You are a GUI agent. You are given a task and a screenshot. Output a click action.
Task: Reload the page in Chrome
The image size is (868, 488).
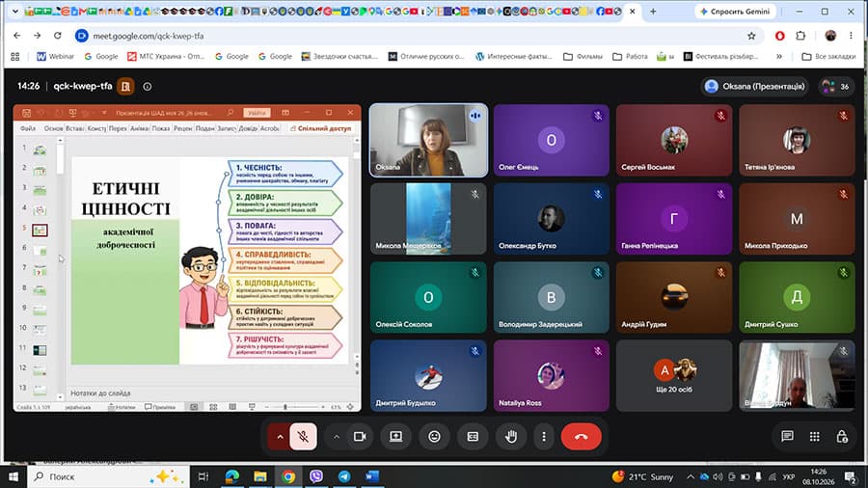58,36
